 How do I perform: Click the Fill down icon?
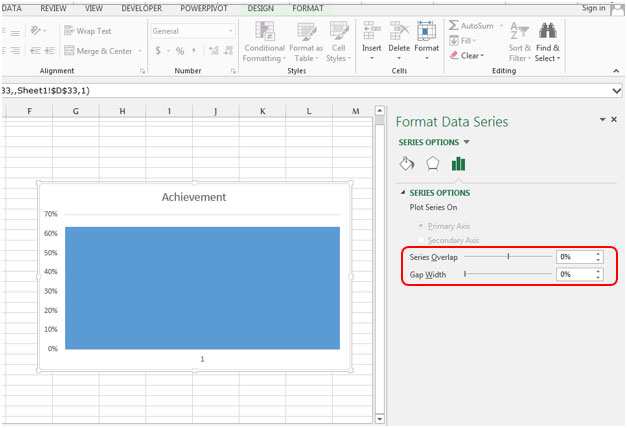[454, 40]
